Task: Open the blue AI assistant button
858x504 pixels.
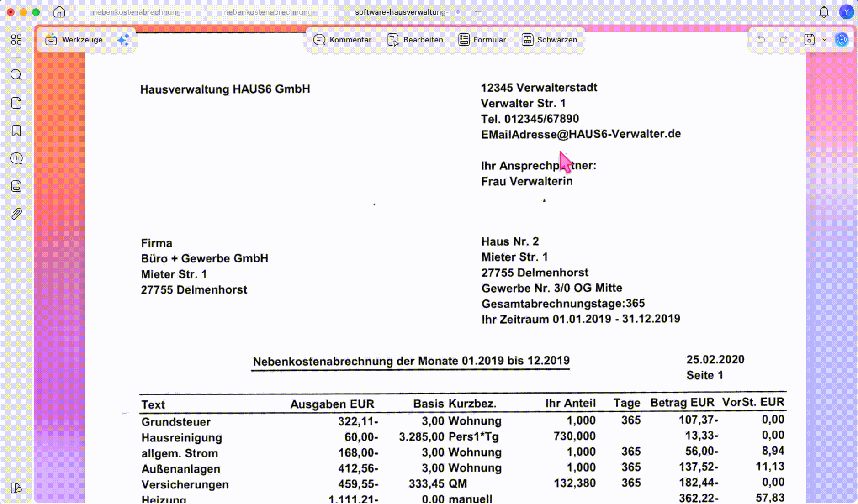Action: coord(842,40)
